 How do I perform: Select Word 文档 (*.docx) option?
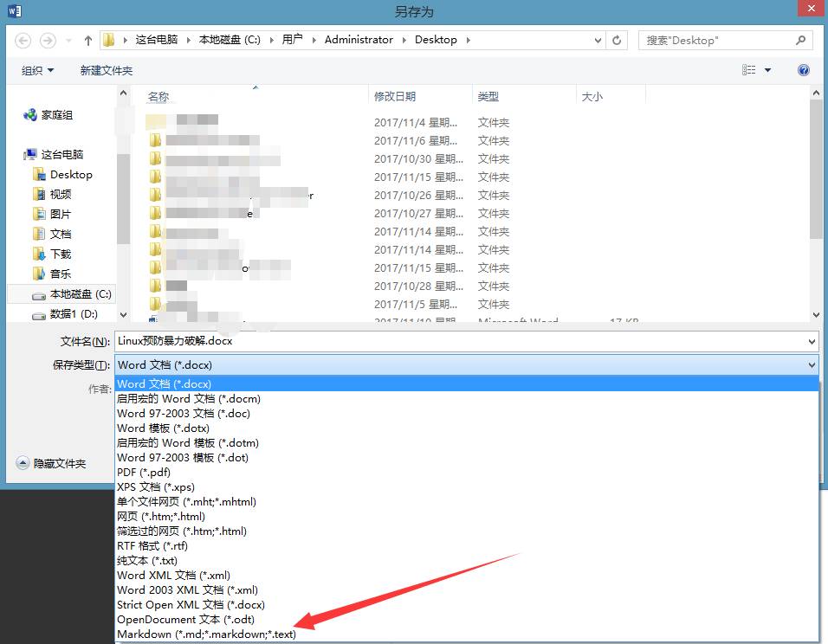[x=467, y=383]
